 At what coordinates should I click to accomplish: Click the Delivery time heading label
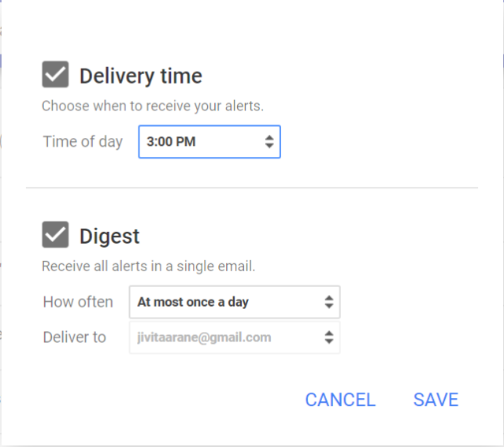[x=141, y=76]
